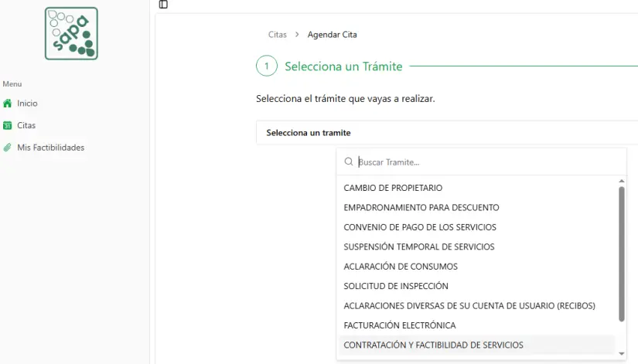Click the list scrollbar down arrow
This screenshot has width=638, height=364.
621,354
